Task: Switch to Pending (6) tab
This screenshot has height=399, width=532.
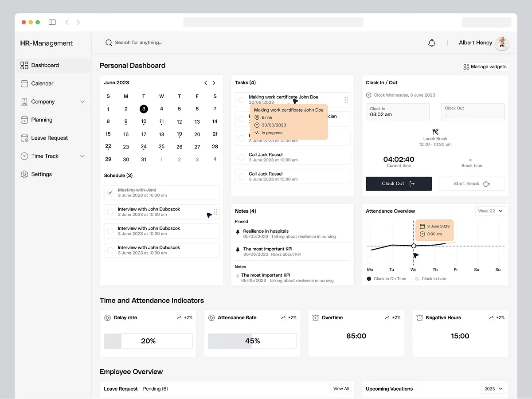Action: (x=155, y=389)
